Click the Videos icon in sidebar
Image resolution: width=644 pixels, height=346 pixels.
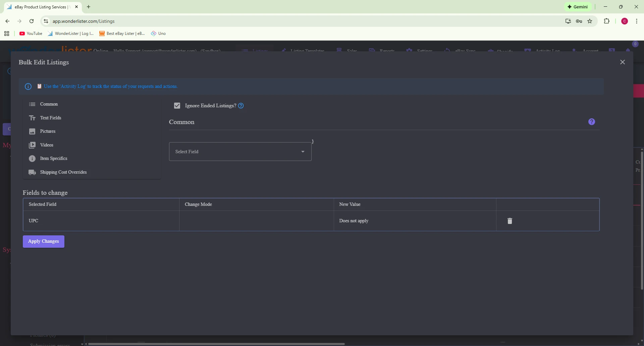(x=32, y=145)
